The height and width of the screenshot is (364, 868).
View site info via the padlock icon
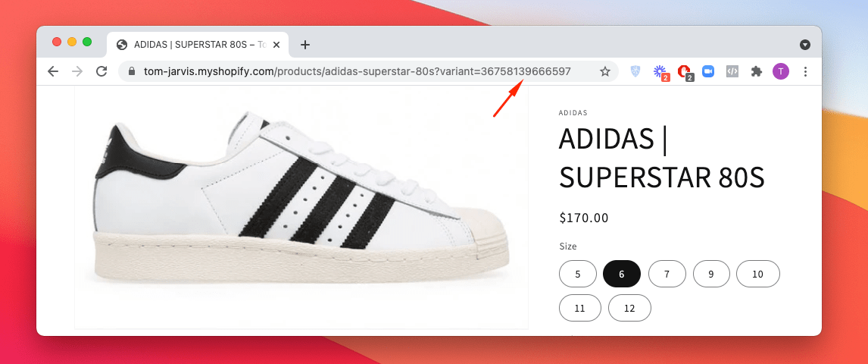pyautogui.click(x=132, y=71)
